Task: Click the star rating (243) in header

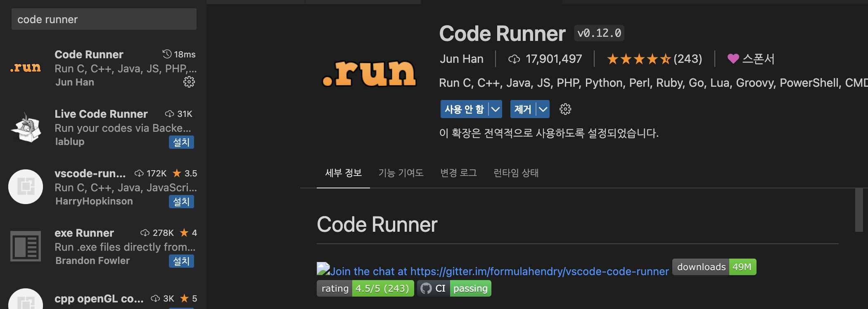Action: pos(655,59)
